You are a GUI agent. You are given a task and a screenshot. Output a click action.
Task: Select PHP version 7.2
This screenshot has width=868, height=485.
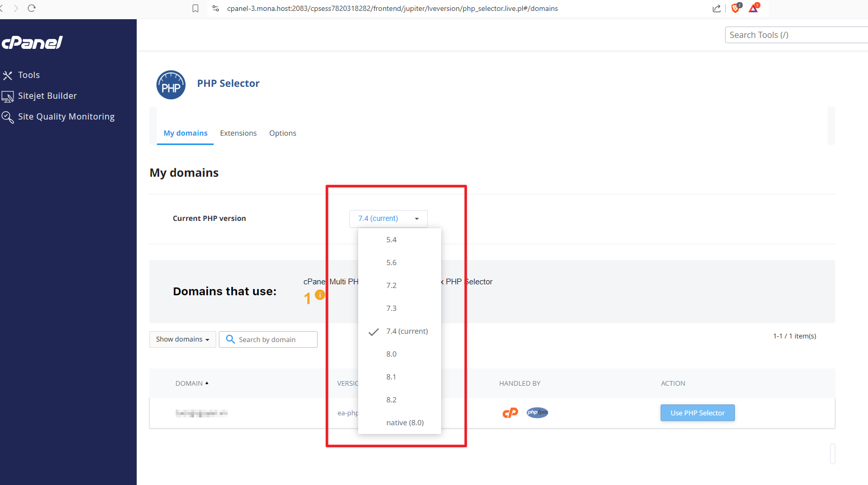[x=400, y=285]
